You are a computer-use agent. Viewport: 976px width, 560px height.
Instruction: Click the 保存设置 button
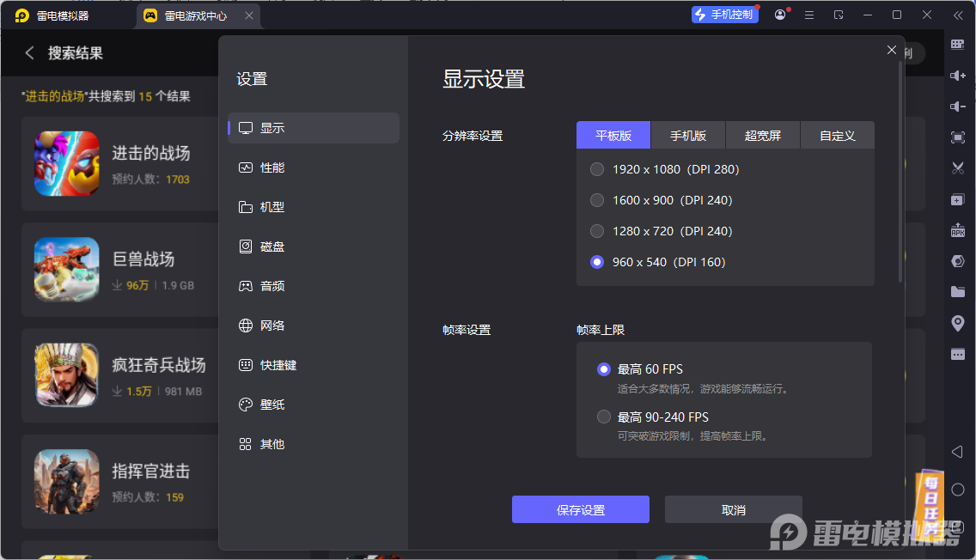point(581,509)
